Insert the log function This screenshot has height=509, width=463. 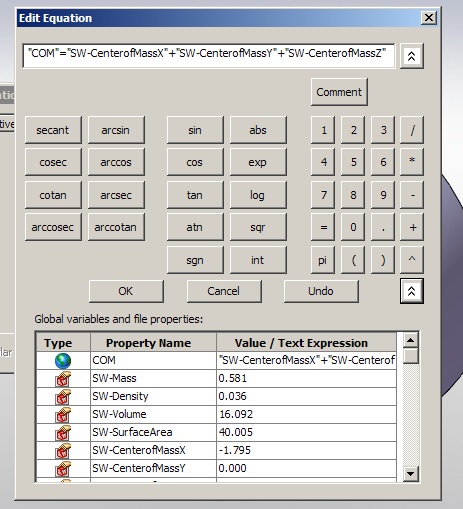pyautogui.click(x=258, y=195)
